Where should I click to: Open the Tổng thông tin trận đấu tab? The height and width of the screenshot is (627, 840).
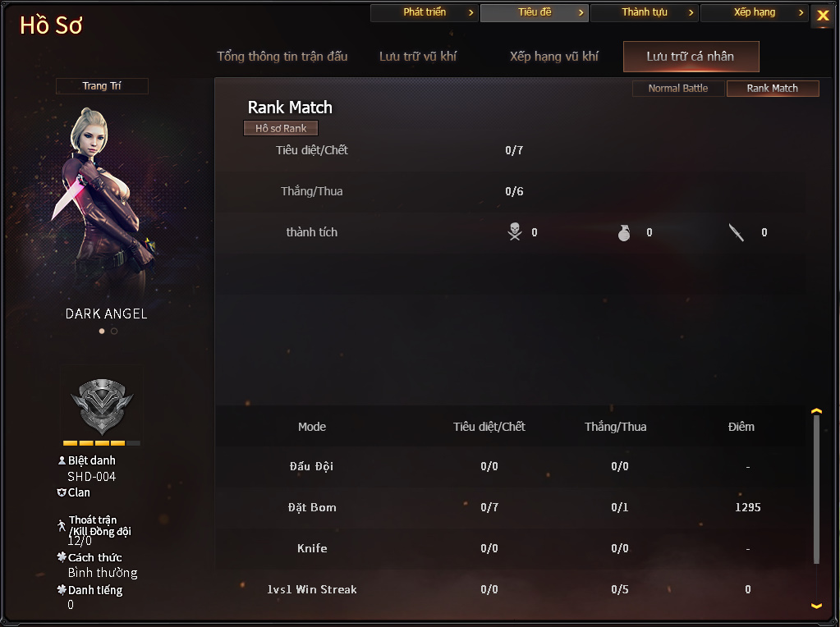pos(282,57)
